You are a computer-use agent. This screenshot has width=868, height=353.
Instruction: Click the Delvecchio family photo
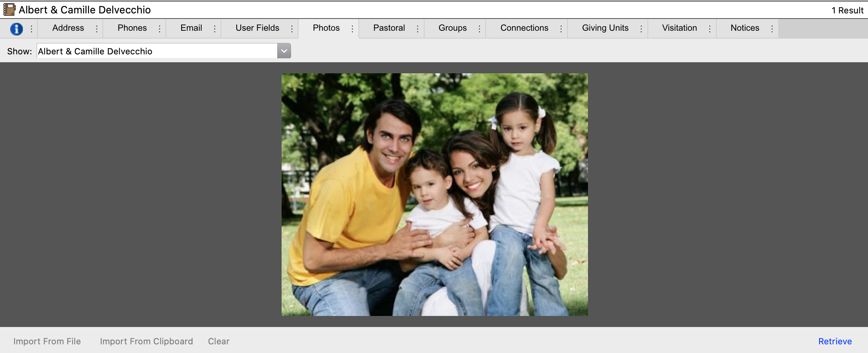pyautogui.click(x=434, y=195)
